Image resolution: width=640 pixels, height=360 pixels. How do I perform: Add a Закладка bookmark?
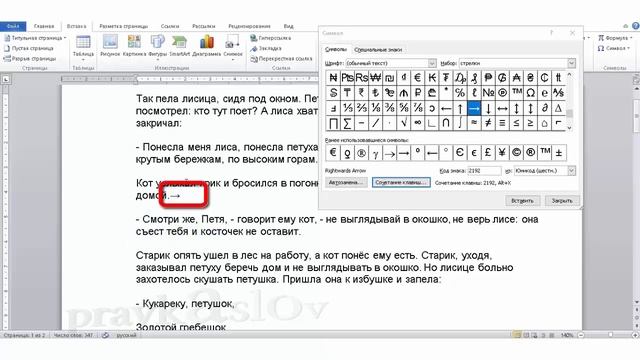pos(266,49)
